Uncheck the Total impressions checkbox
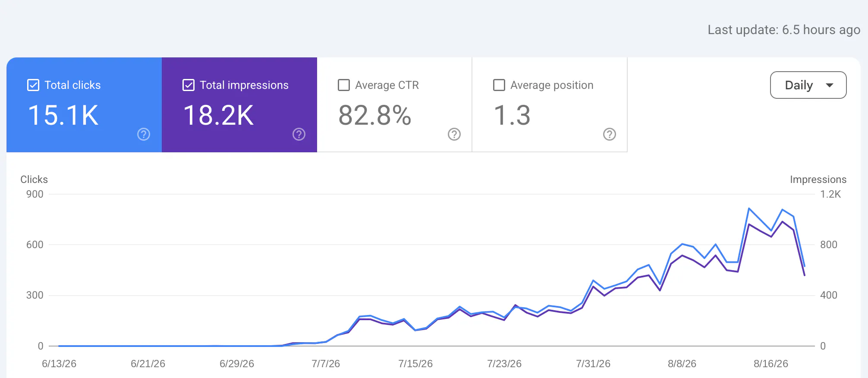The image size is (868, 378). click(189, 85)
